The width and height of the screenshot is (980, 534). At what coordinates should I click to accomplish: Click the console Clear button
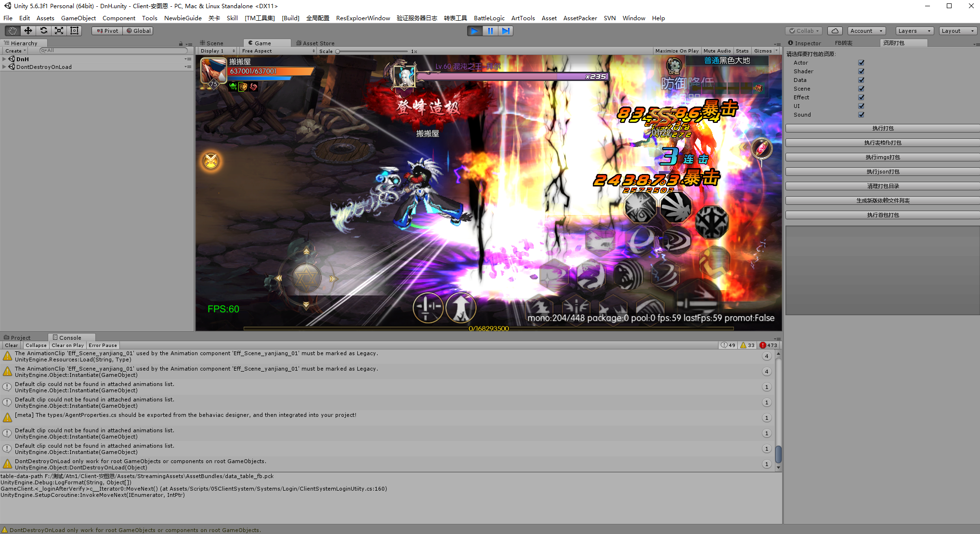tap(12, 346)
